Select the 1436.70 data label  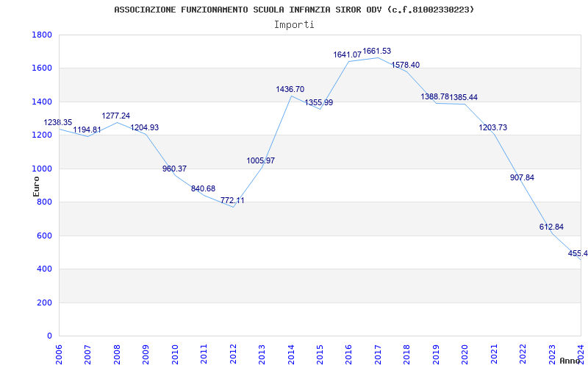290,89
